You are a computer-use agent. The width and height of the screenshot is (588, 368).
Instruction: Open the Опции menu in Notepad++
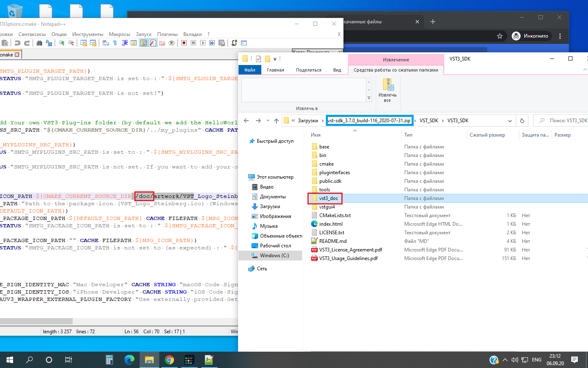coord(59,34)
